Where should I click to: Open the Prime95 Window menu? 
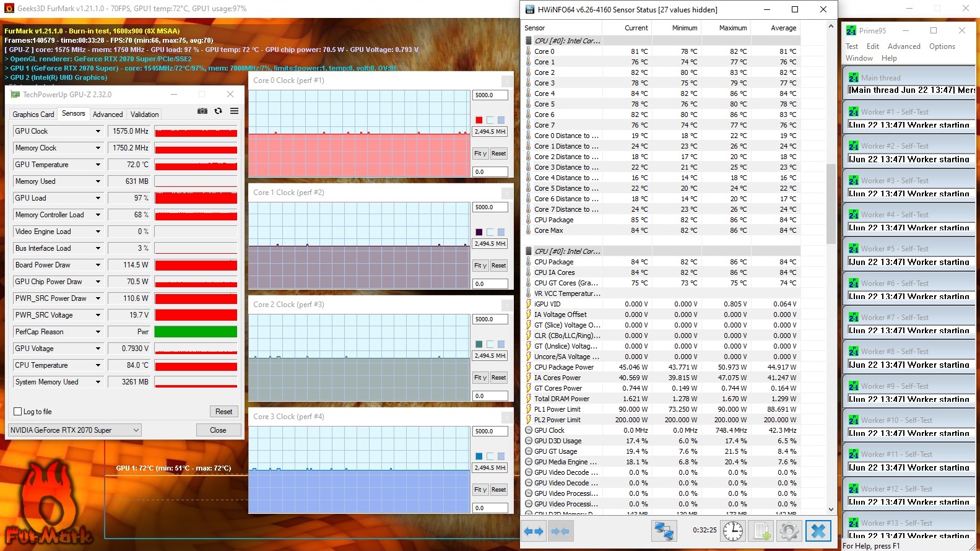coord(859,58)
